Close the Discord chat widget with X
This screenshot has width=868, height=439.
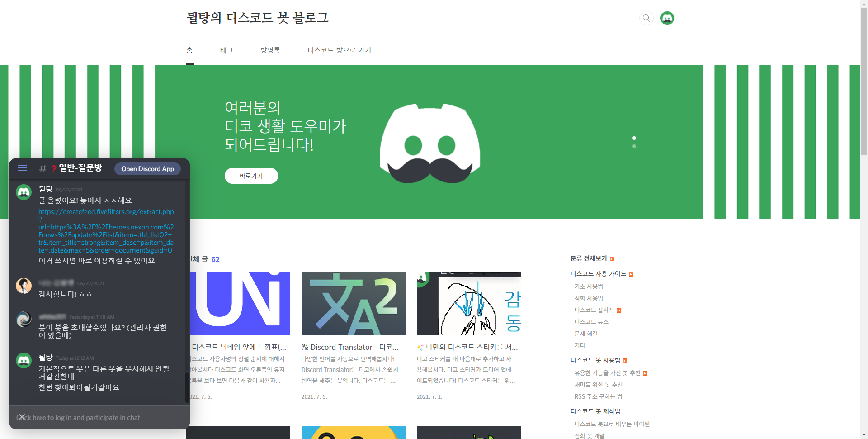21,417
